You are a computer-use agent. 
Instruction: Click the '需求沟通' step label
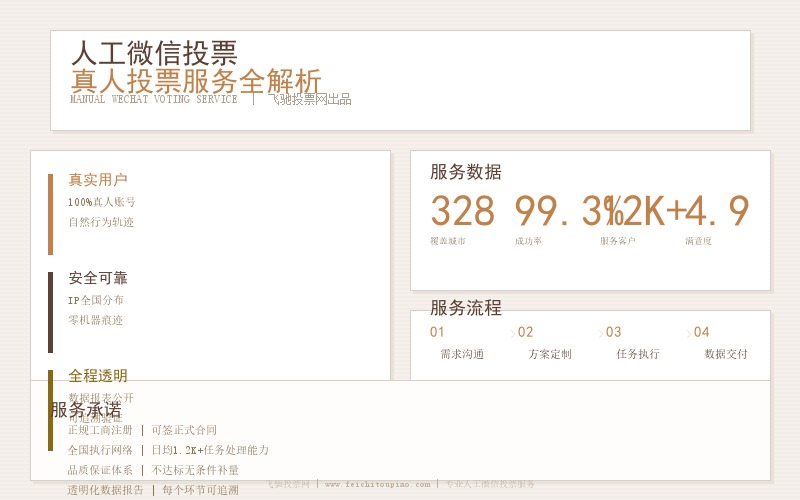click(462, 354)
